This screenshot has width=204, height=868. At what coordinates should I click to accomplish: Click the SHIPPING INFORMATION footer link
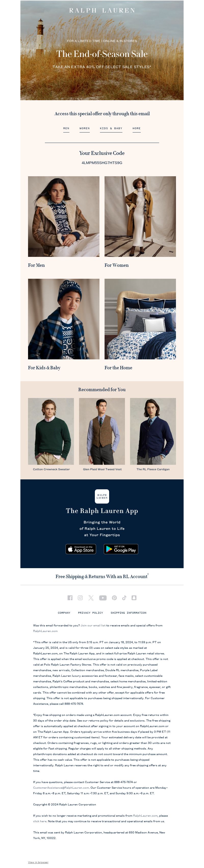click(x=128, y=613)
